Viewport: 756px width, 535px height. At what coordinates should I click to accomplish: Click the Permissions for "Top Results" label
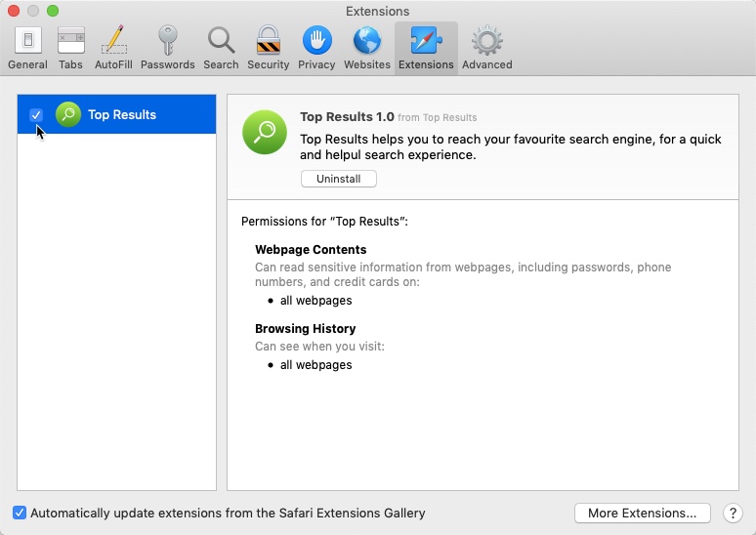pos(324,222)
